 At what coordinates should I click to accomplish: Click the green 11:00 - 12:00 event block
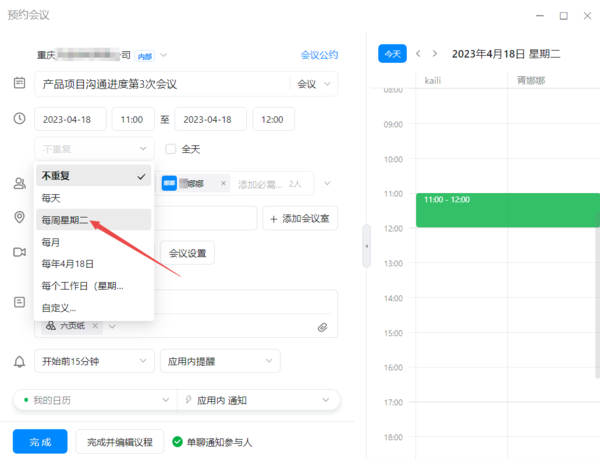pos(505,210)
